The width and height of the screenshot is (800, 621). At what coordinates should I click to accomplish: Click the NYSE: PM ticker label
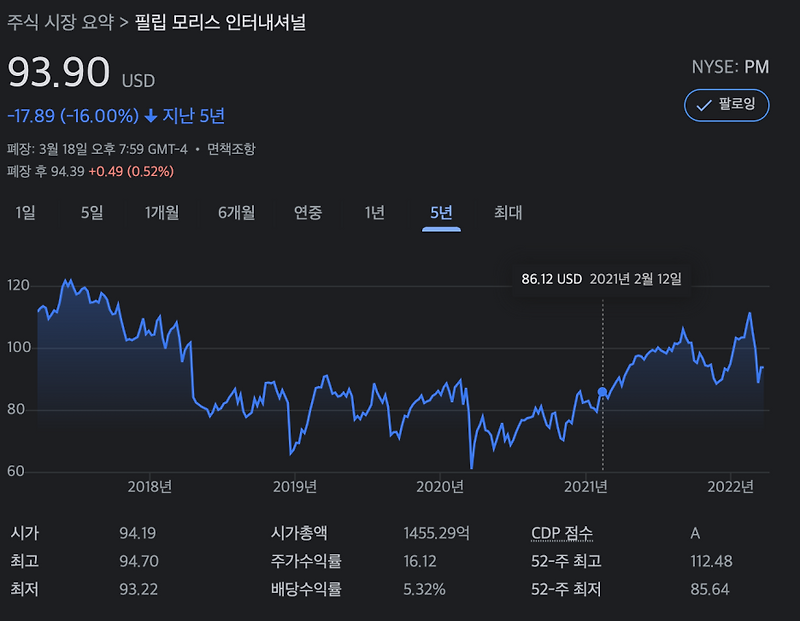[x=730, y=67]
